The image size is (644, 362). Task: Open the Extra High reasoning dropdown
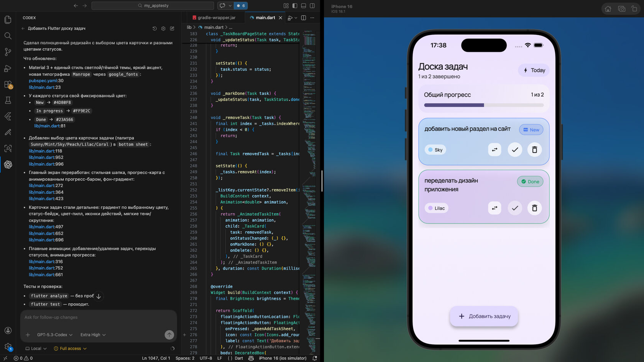93,335
